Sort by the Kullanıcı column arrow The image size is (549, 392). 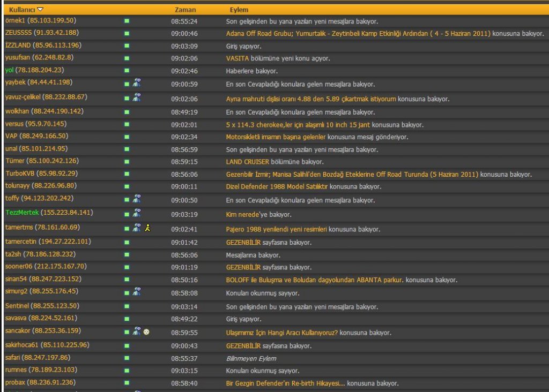point(40,10)
